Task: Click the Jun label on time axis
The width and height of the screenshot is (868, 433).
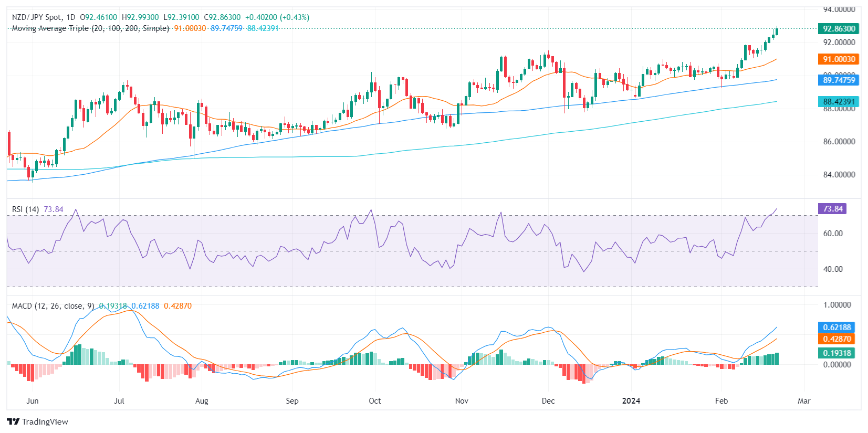Action: coord(33,401)
